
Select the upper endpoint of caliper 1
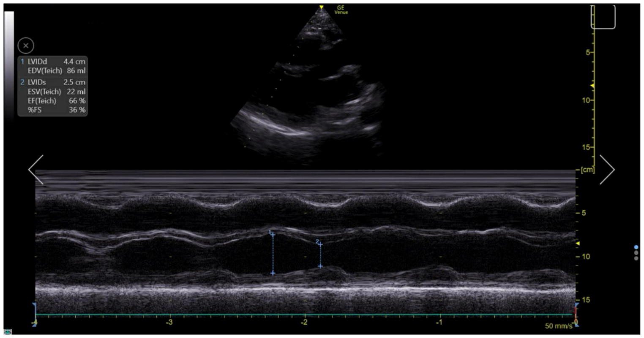tap(273, 234)
